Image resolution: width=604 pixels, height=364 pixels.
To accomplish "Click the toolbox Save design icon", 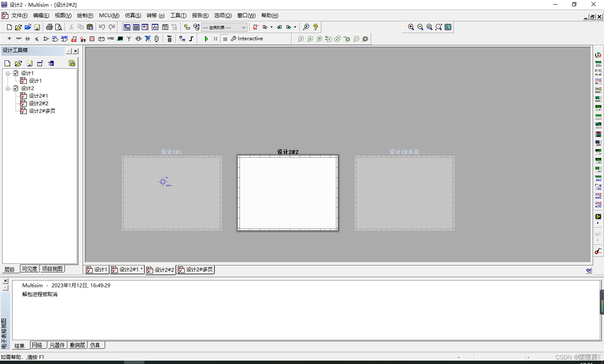I will coord(29,63).
